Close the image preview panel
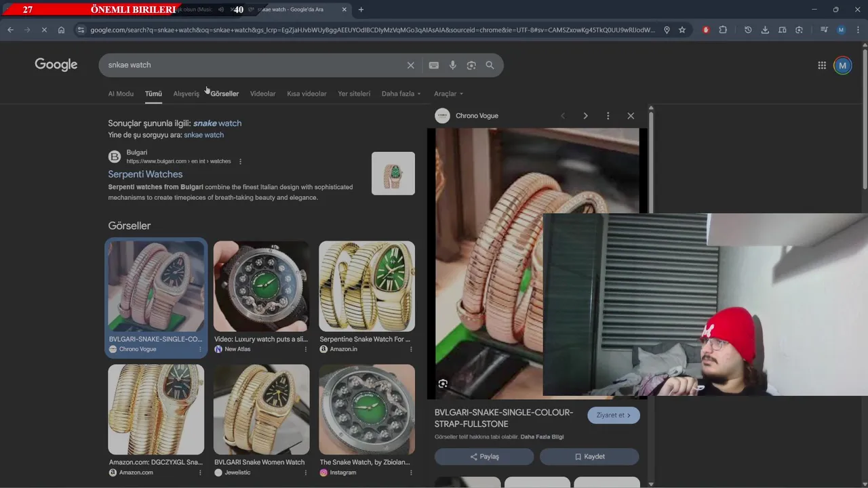Viewport: 868px width, 488px height. (x=631, y=116)
